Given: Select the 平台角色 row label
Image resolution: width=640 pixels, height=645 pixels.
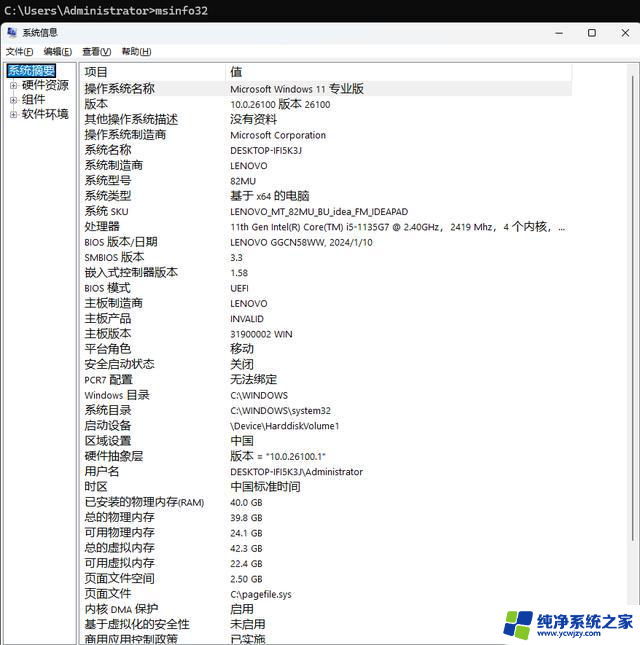Looking at the screenshot, I should (x=108, y=349).
